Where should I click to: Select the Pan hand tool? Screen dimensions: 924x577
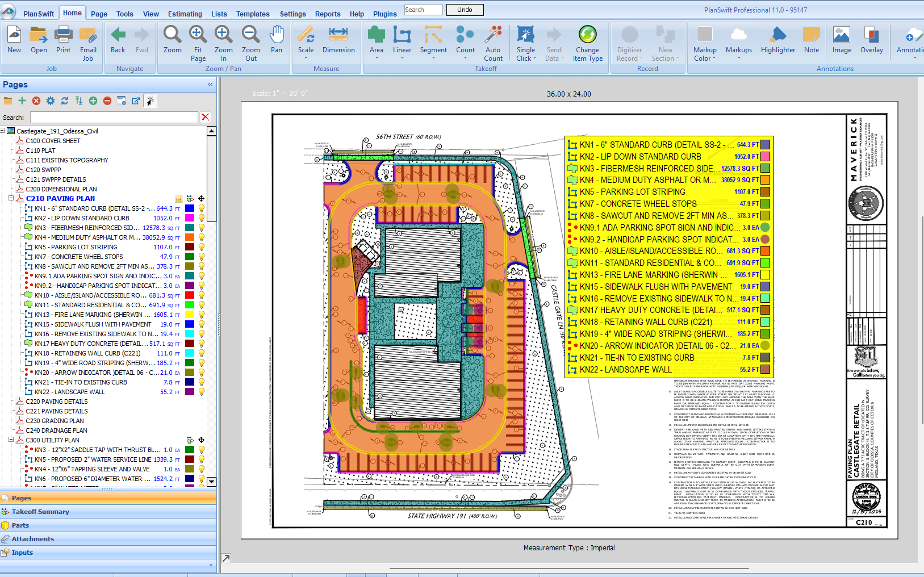[x=277, y=35]
